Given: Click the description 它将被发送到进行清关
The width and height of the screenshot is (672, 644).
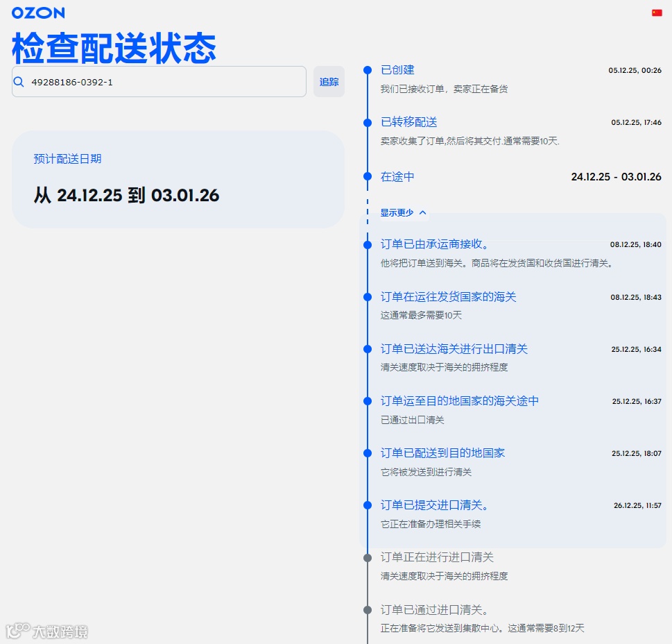Looking at the screenshot, I should (x=426, y=472).
